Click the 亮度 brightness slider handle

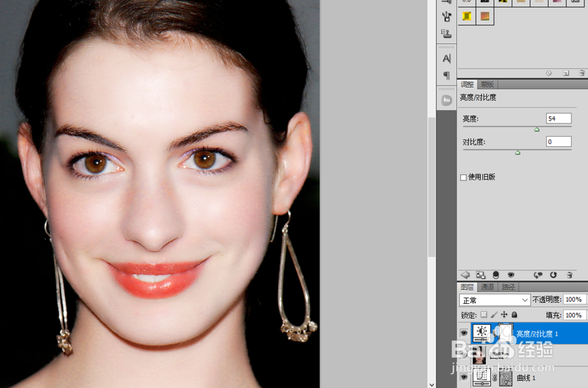(537, 129)
